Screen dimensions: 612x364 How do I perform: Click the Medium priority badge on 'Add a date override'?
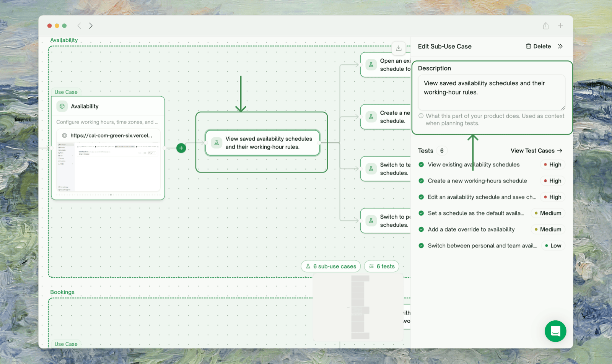[548, 229]
